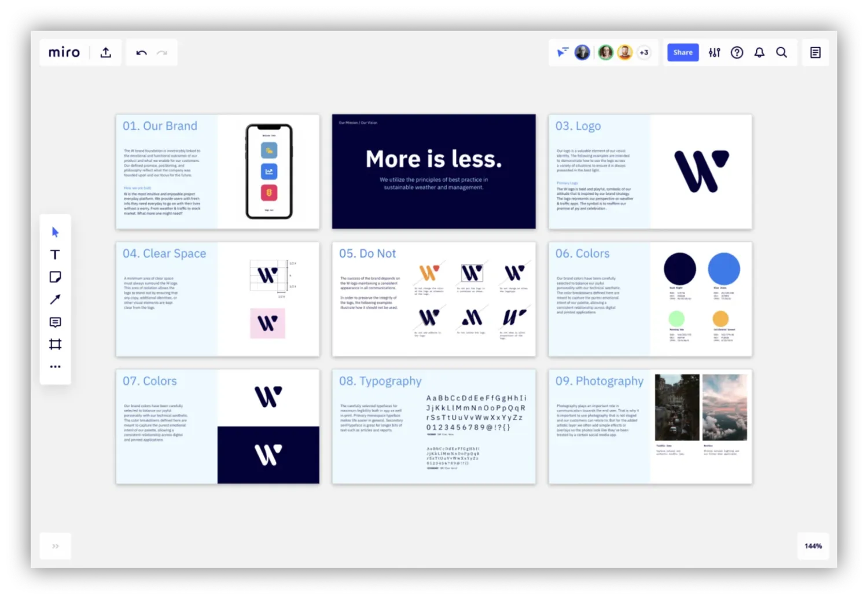Open notifications bell
868x599 pixels.
point(759,53)
